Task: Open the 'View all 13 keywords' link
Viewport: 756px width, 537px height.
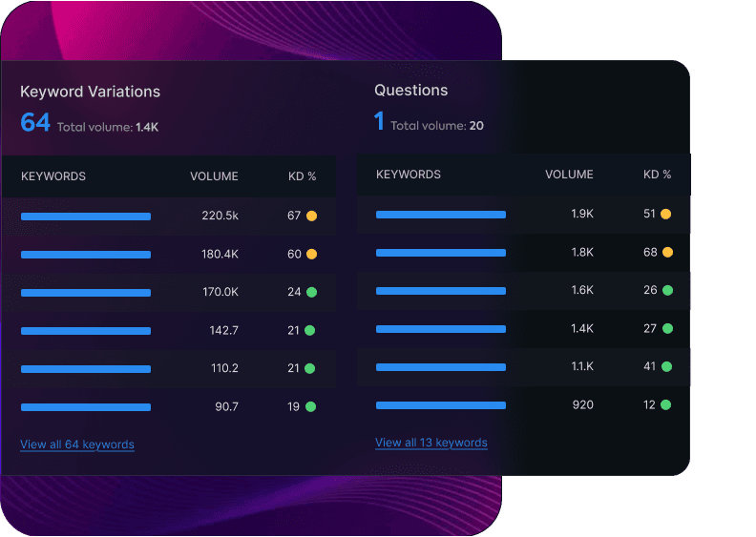Action: tap(431, 443)
